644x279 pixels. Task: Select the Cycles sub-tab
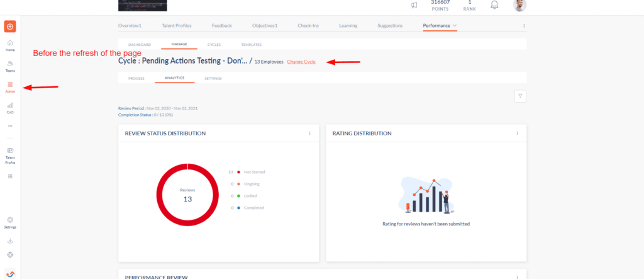click(214, 45)
